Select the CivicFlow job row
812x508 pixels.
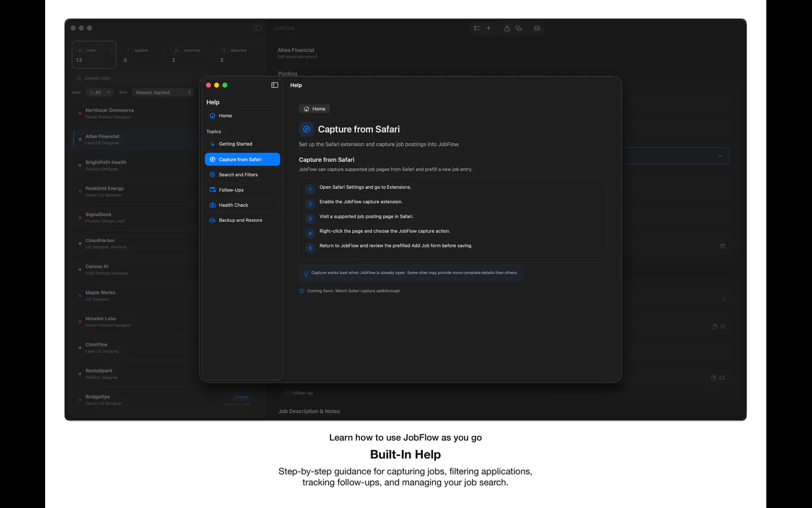(x=135, y=348)
